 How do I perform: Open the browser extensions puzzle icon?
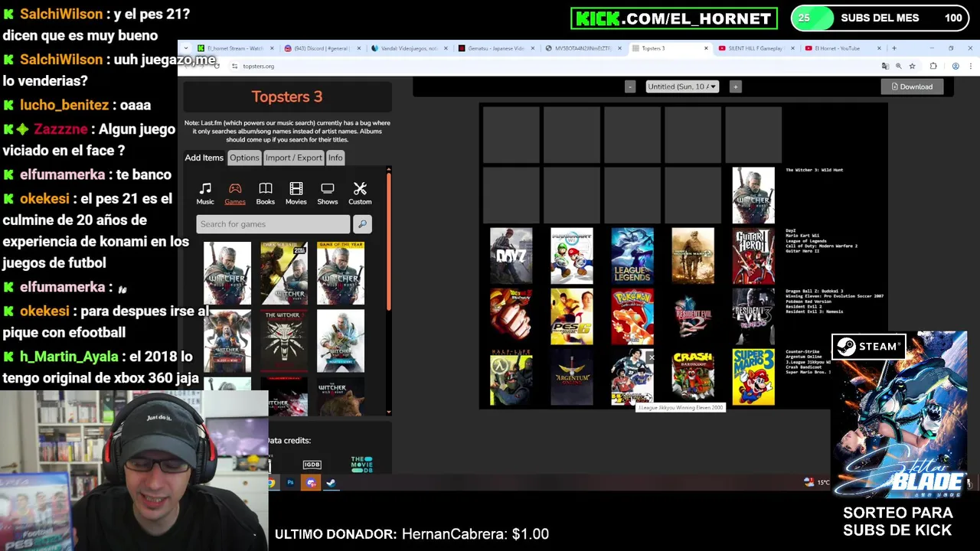point(933,67)
